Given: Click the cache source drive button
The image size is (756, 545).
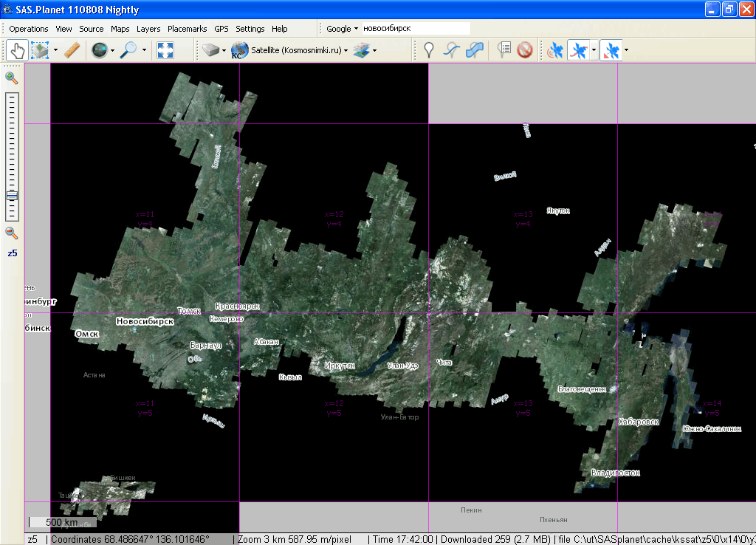Looking at the screenshot, I should coord(211,50).
